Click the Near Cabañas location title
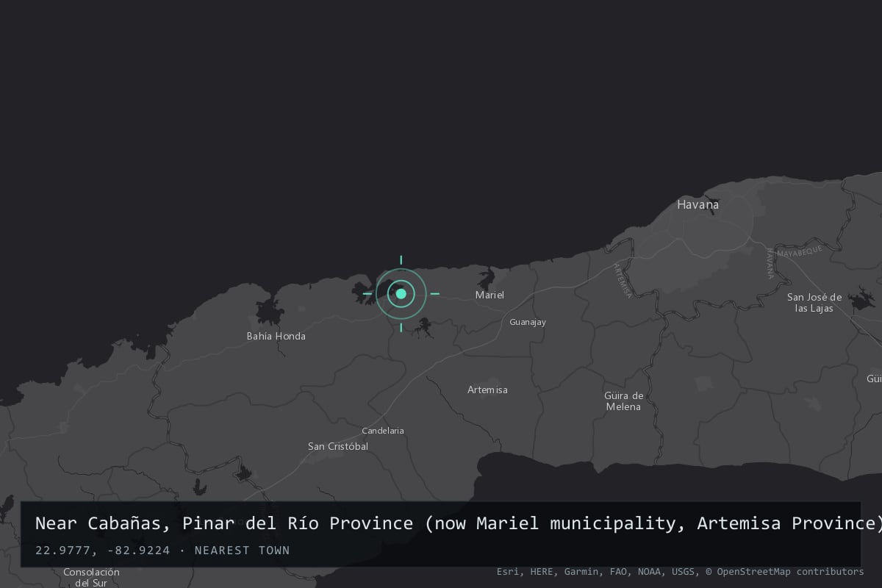The width and height of the screenshot is (882, 588). click(x=459, y=523)
